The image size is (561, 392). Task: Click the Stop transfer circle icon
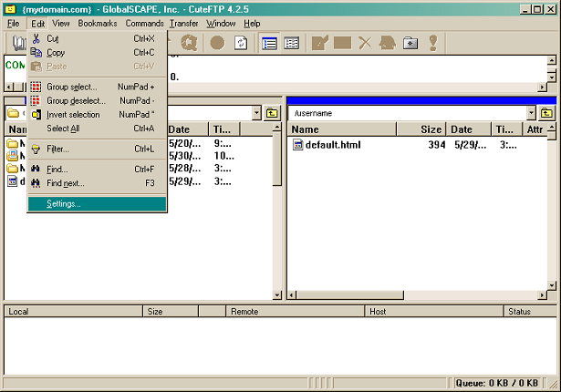click(217, 43)
